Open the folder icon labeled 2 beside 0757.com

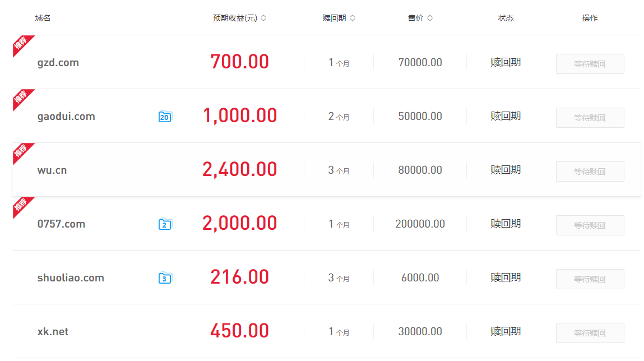pos(165,224)
